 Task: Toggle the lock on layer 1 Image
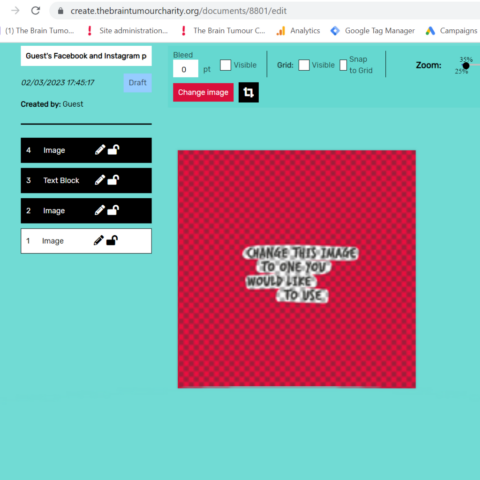click(112, 240)
